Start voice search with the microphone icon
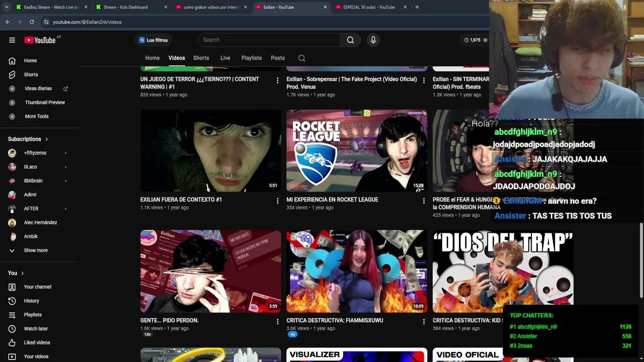644x362 pixels. tap(373, 40)
